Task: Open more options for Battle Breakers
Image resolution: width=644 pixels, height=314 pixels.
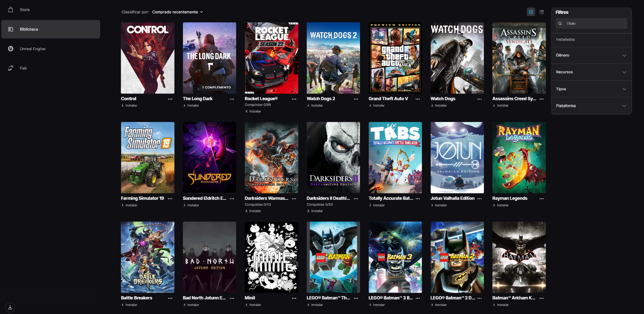Action: 170,298
